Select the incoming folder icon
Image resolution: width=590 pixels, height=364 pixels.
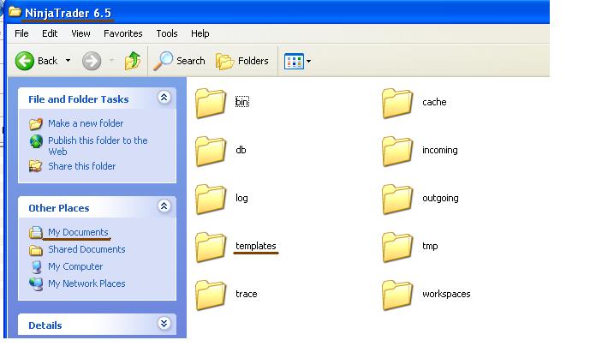397,151
